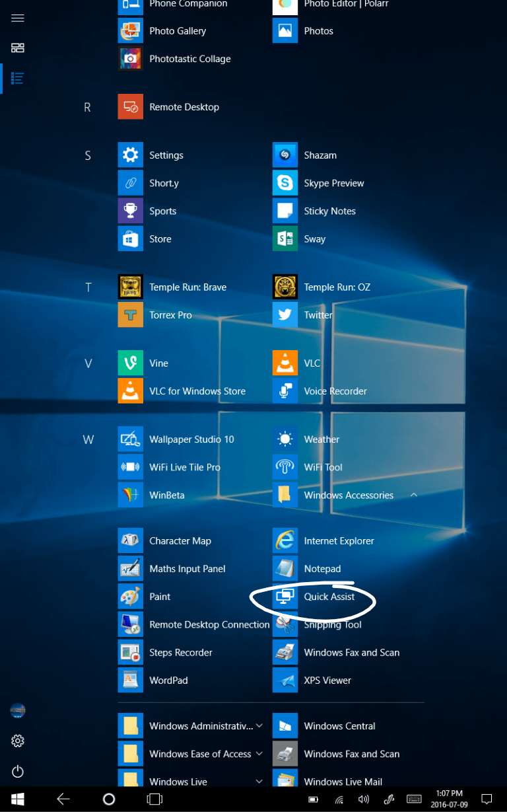Open Sticky Notes icon
Screen dimensions: 507x812
click(285, 211)
